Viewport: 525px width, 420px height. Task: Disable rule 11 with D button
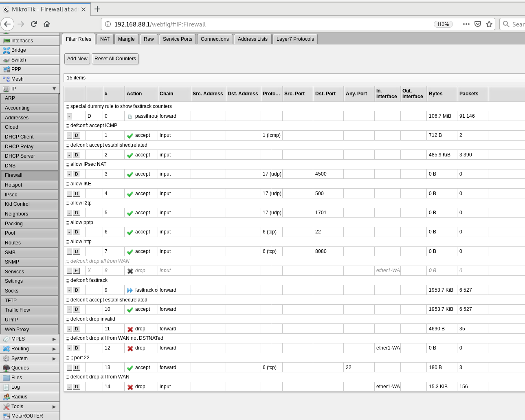click(x=77, y=329)
